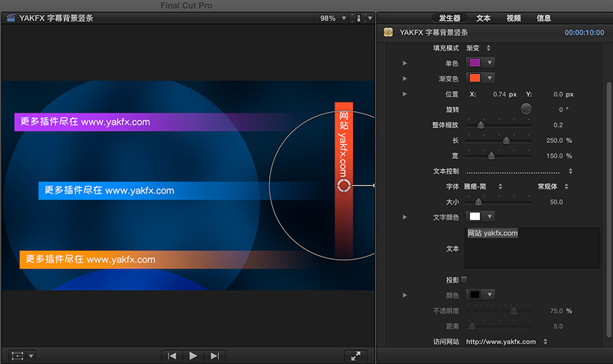613x364 pixels.
Task: Click the 旋转 angle value field
Action: tap(564, 110)
